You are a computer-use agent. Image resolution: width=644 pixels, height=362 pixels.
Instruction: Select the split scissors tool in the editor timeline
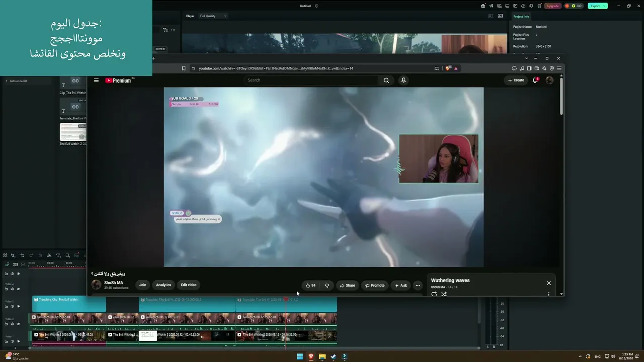(49, 255)
